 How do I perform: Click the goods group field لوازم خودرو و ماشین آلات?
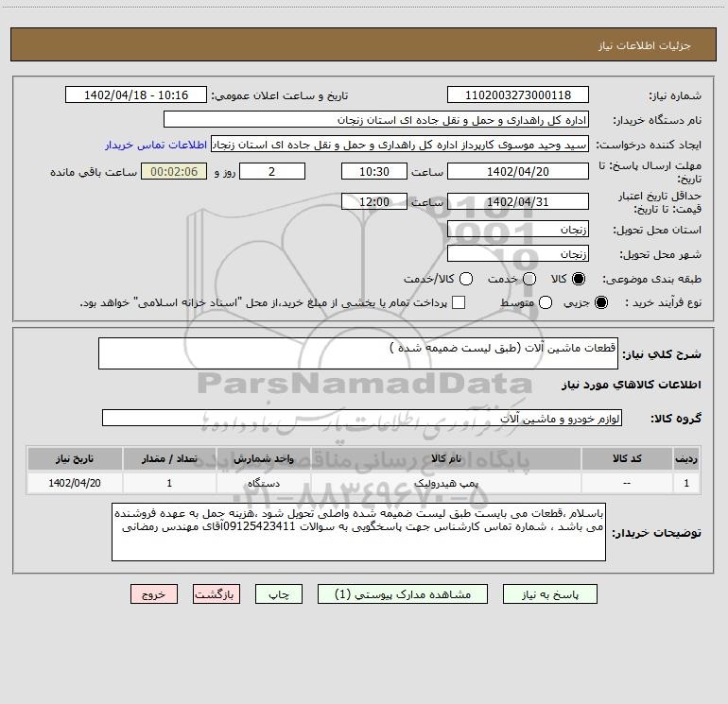point(362,418)
